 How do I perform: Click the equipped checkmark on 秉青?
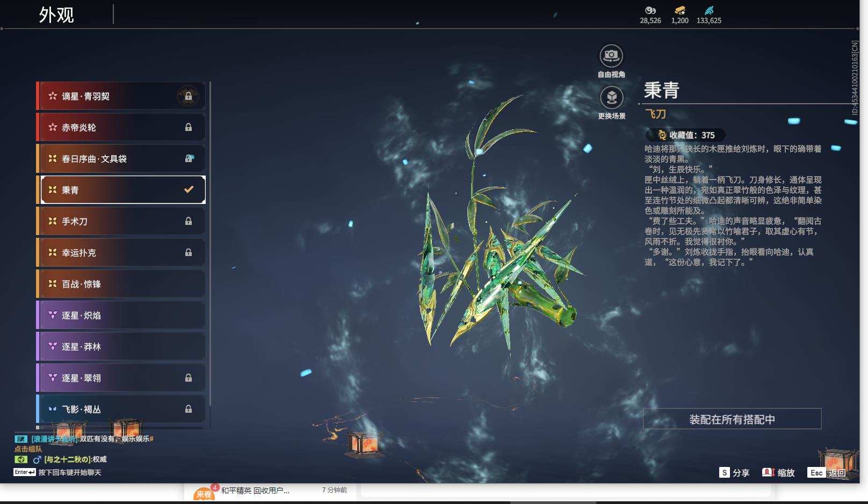pyautogui.click(x=189, y=189)
